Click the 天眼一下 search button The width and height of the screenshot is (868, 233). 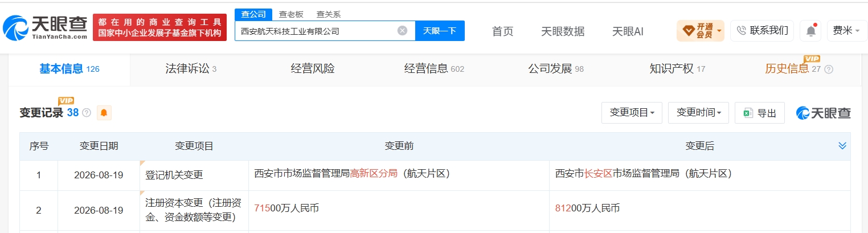tap(440, 31)
